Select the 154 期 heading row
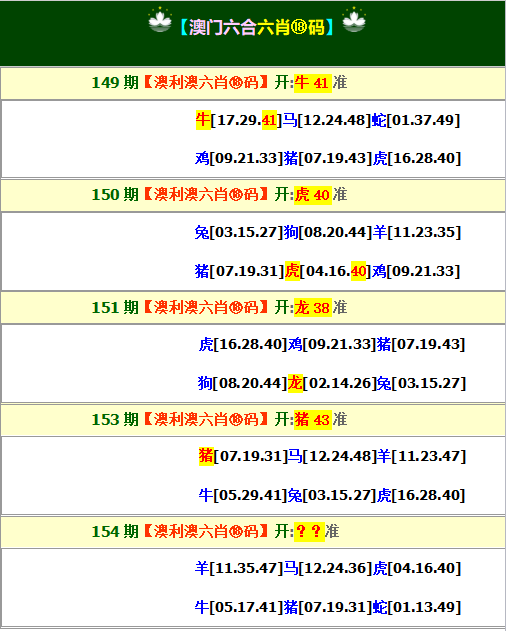Viewport: 506px width, 631px height. (x=253, y=532)
